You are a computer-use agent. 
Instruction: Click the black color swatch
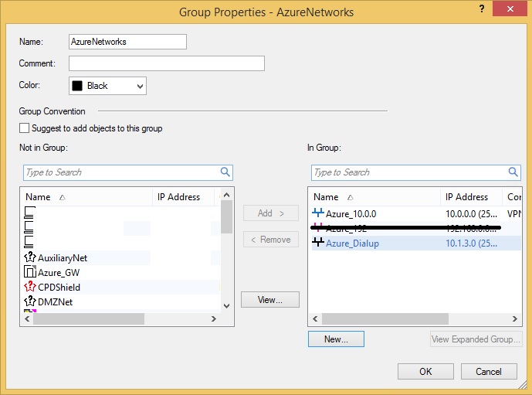pyautogui.click(x=77, y=86)
